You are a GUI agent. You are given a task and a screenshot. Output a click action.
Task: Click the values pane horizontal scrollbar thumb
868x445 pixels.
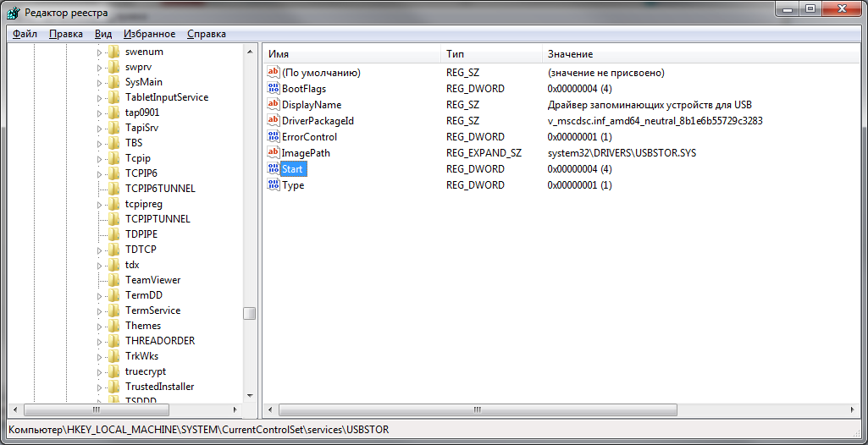pos(478,409)
